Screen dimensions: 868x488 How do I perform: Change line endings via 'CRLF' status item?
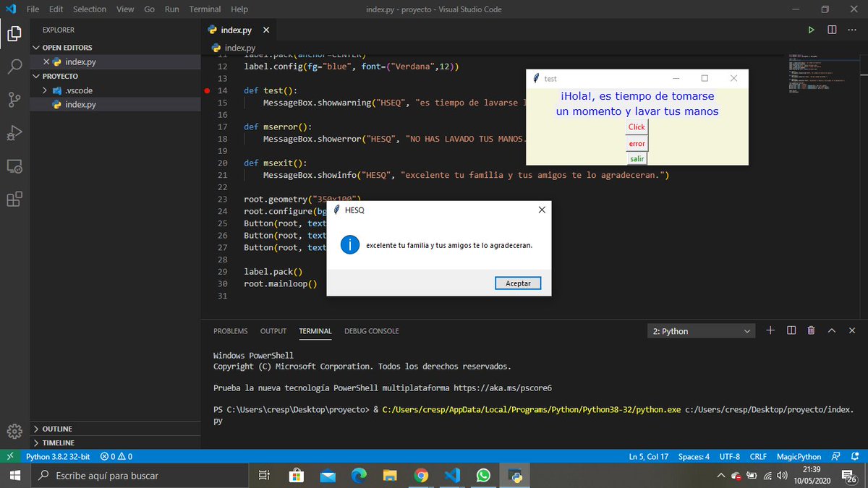pyautogui.click(x=758, y=457)
